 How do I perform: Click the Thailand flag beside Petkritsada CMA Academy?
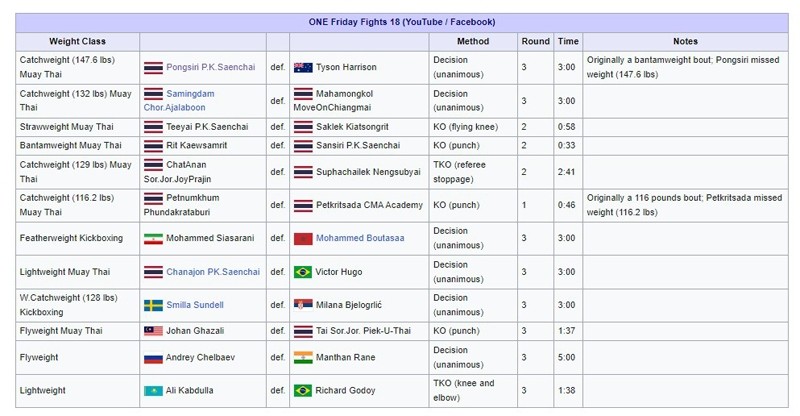tap(303, 205)
